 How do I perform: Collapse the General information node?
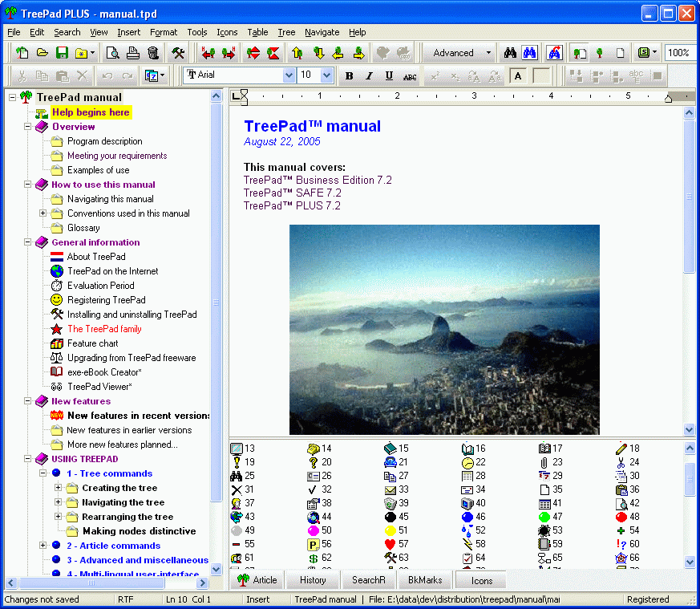[x=28, y=242]
